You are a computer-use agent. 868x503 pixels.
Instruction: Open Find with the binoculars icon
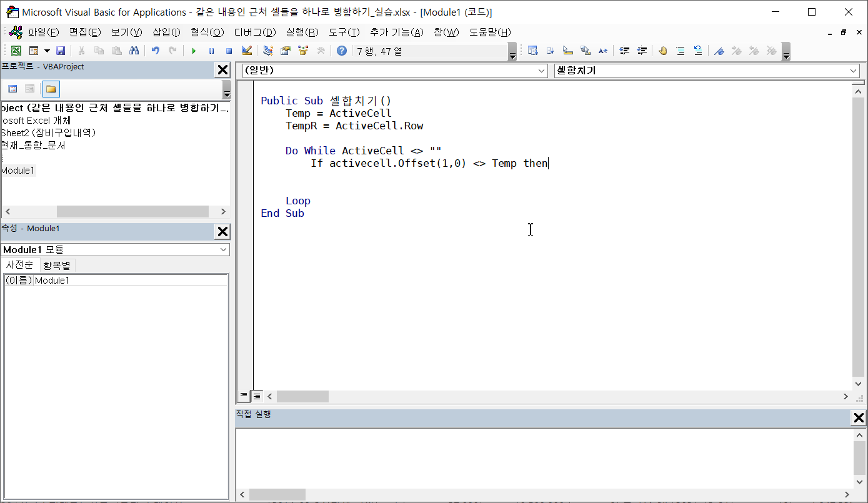134,51
